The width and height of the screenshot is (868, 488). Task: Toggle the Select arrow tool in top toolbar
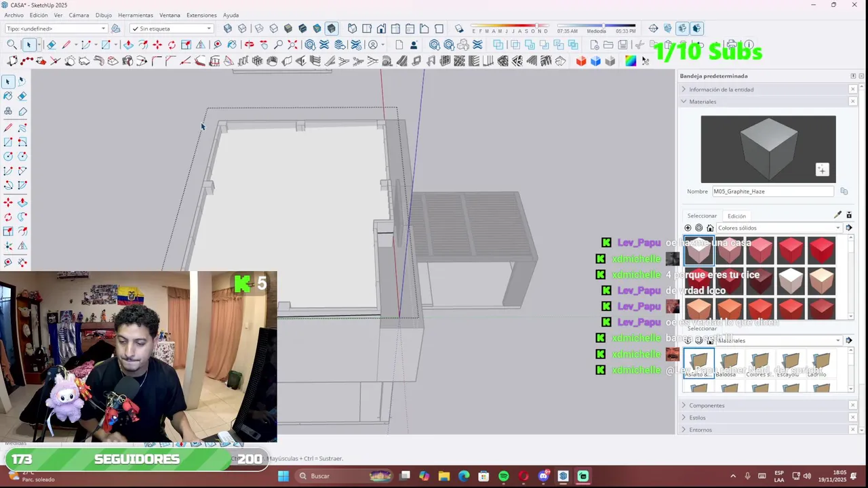pyautogui.click(x=28, y=45)
